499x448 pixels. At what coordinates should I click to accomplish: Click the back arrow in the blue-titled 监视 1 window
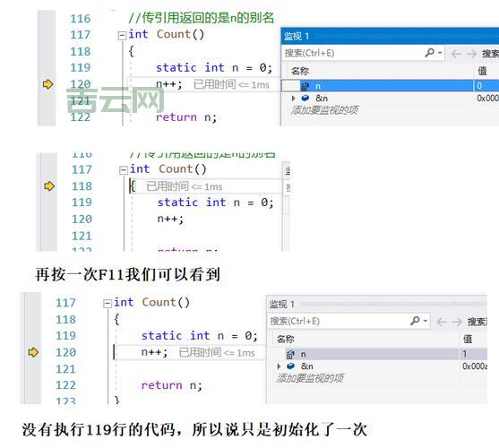pos(456,54)
